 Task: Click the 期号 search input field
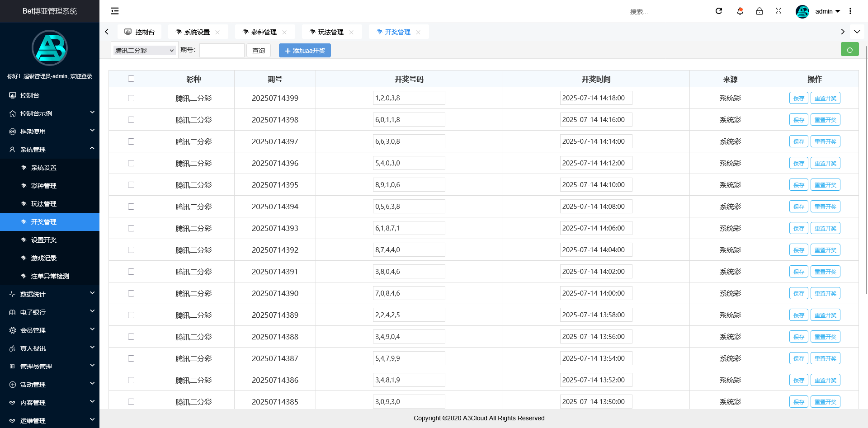click(222, 50)
